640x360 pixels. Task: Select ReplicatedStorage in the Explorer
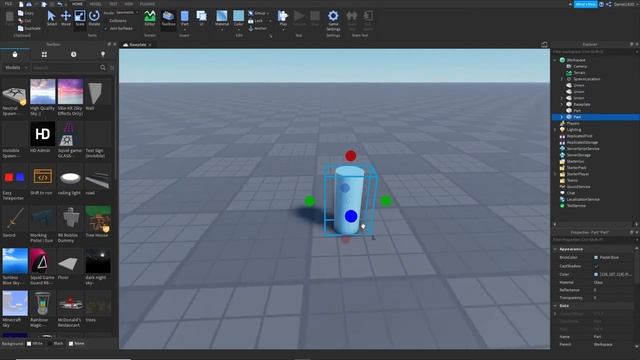coord(582,142)
